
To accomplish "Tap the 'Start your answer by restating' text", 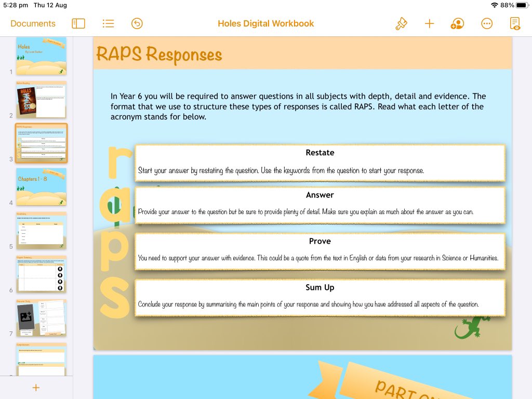I will tap(281, 170).
